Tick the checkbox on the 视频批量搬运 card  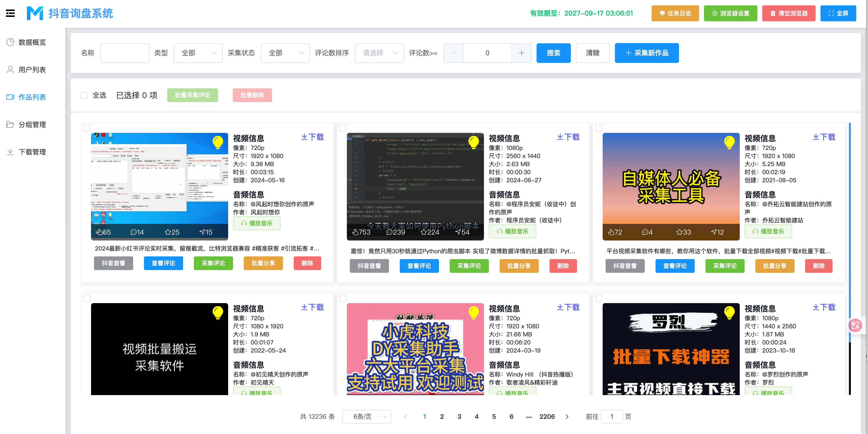click(87, 298)
